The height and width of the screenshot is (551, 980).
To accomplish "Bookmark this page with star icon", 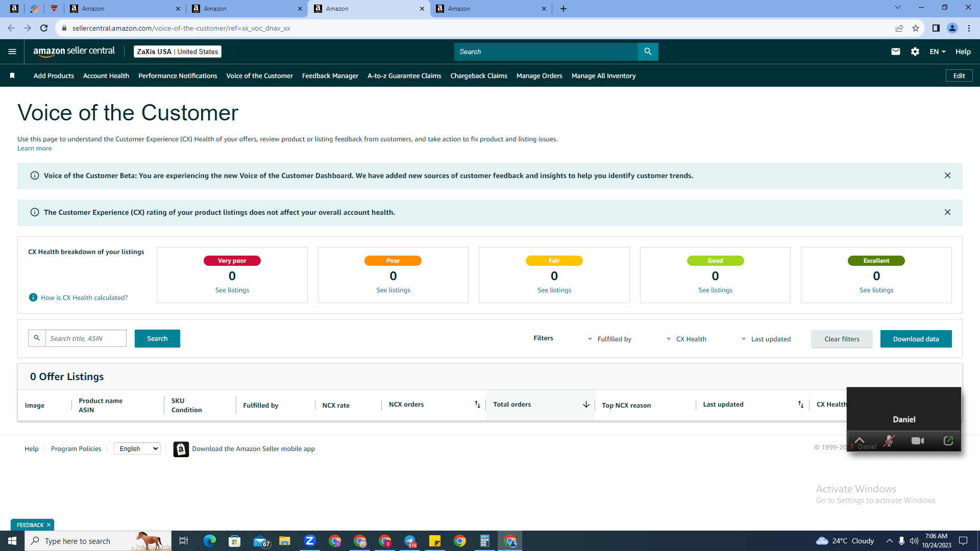I will pyautogui.click(x=916, y=28).
